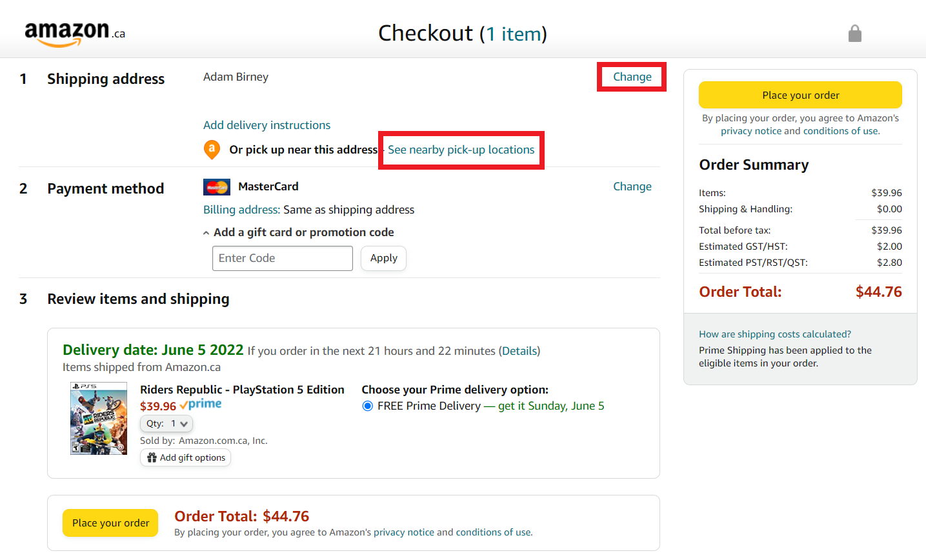Click the lock icon in the header
Viewport: 926px width, 560px height.
854,33
